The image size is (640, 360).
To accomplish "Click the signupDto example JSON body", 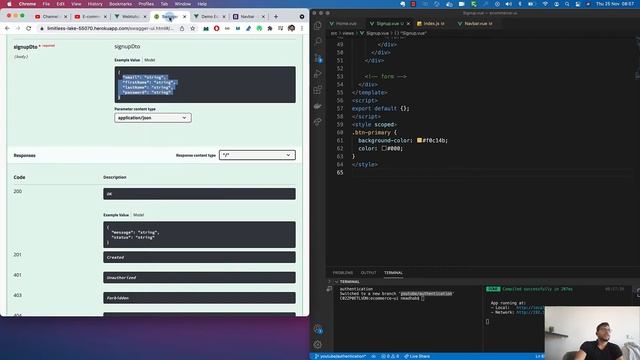I will tap(205, 84).
